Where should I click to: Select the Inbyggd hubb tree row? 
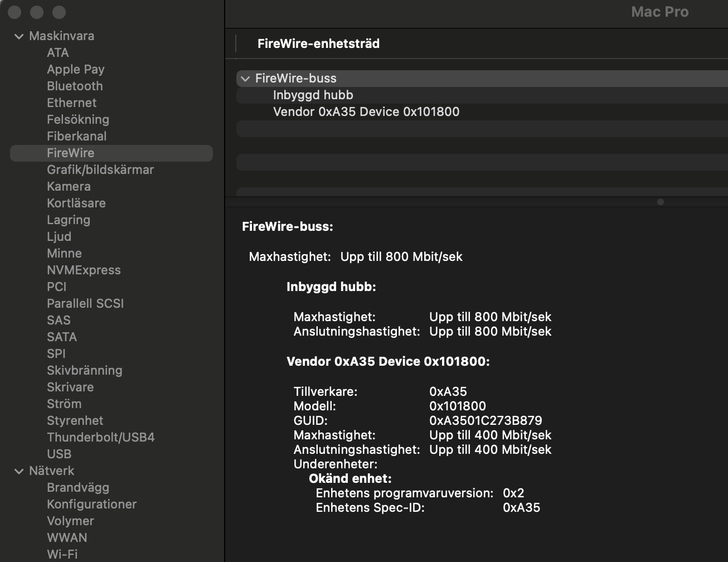click(x=482, y=95)
